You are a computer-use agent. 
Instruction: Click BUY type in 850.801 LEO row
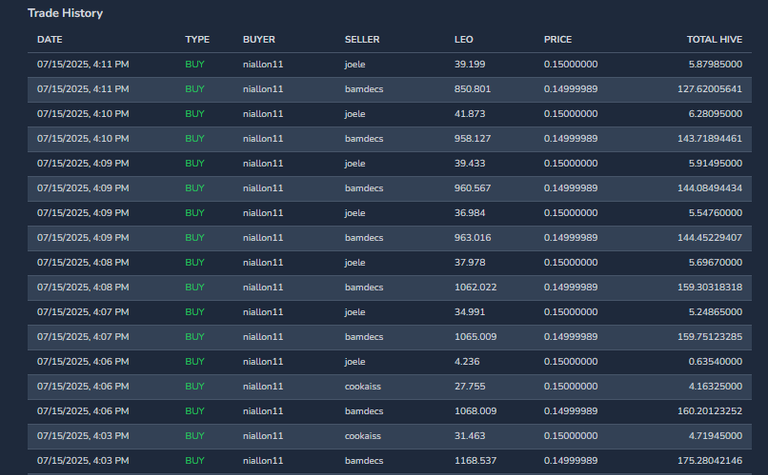(194, 89)
